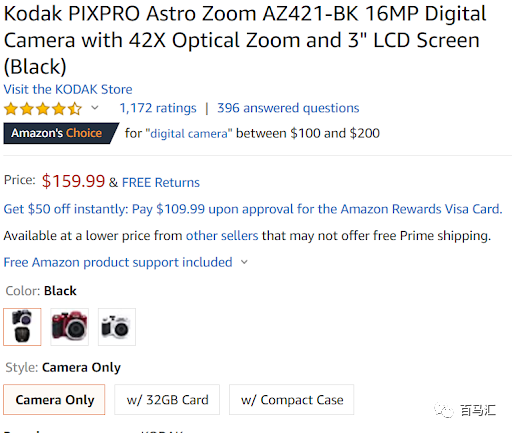Open the rating breakdown chevron beside stars

pos(95,108)
